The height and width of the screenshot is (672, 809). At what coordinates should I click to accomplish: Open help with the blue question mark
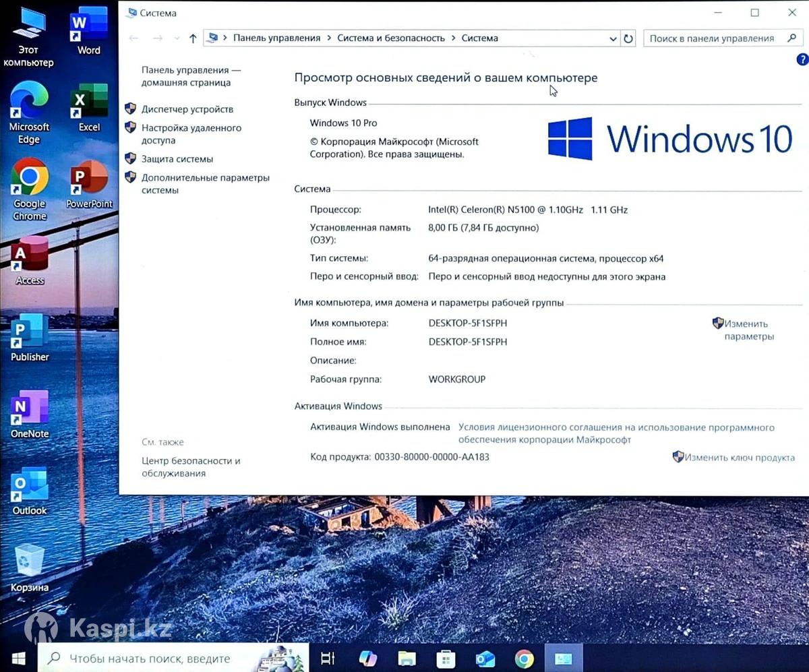[x=802, y=60]
